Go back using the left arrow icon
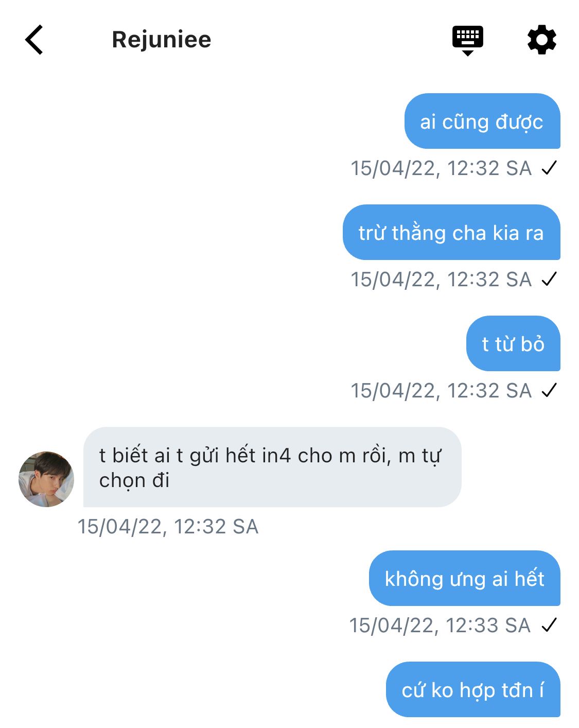This screenshot has height=728, width=579. click(34, 40)
